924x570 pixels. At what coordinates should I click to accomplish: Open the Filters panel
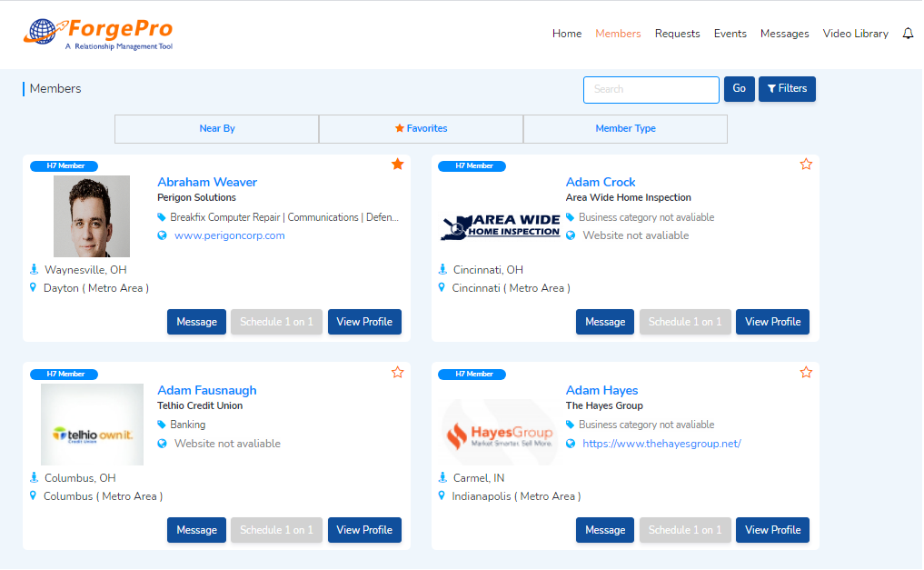coord(787,89)
